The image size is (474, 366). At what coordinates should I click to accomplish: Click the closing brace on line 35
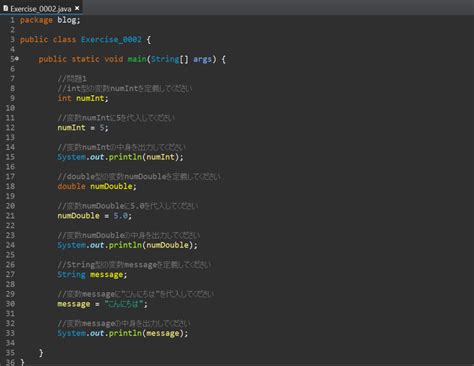41,353
